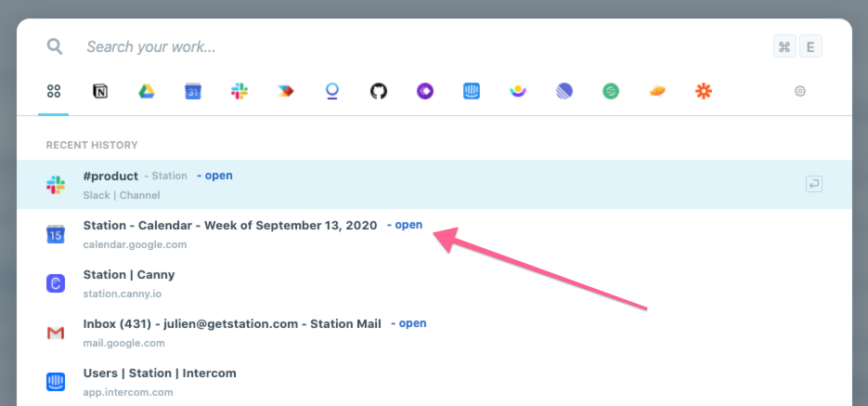Click '- open' next to the Calendar entry

click(x=405, y=225)
